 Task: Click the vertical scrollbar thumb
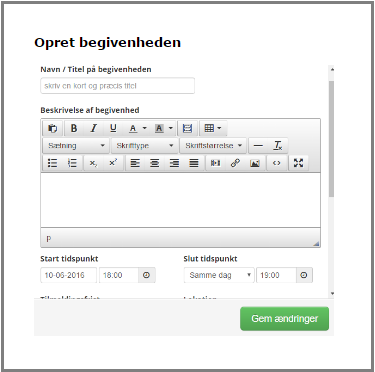[331, 138]
